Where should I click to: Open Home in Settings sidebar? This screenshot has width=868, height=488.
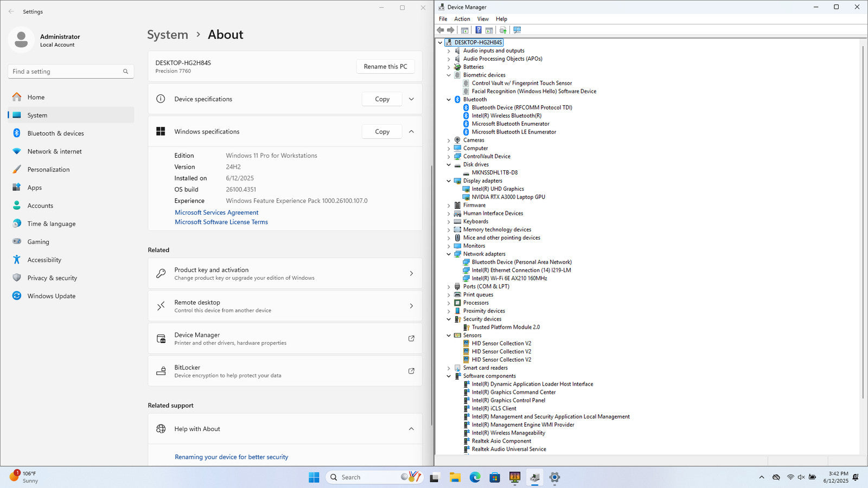[71, 97]
